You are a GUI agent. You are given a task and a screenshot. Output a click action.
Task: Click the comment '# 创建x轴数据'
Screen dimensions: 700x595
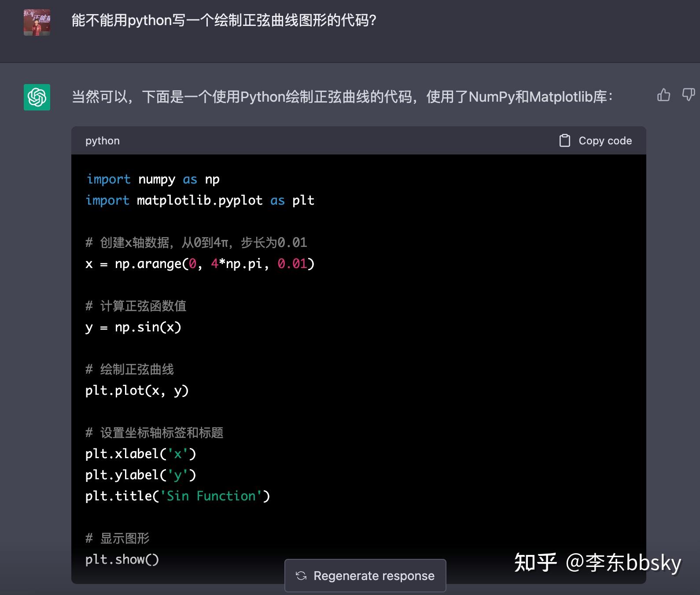(x=196, y=242)
